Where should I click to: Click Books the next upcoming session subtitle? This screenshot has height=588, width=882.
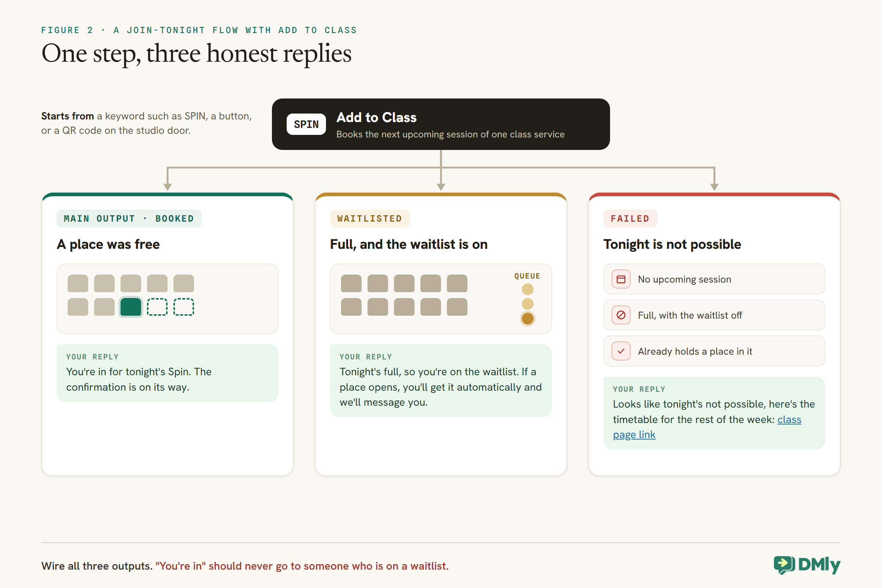tap(450, 134)
